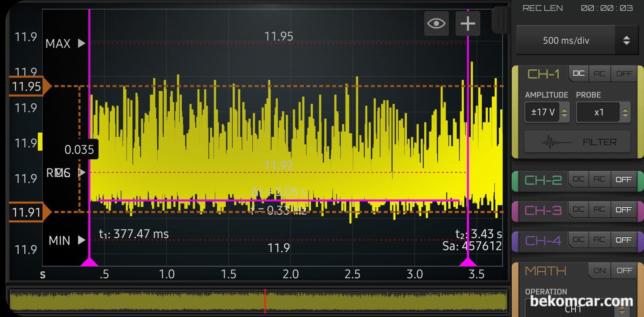Click the waveform overview strip
Screen dimensions: 644x317
(x=258, y=301)
